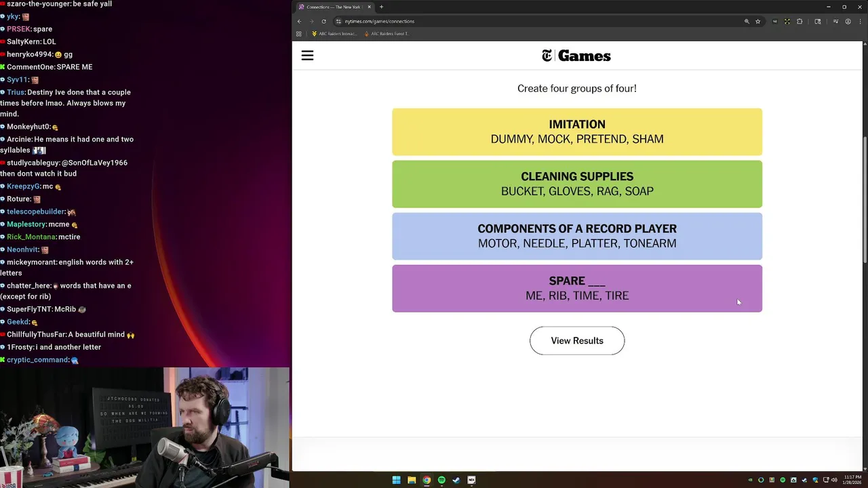Viewport: 868px width, 488px height.
Task: Click the network icon in system tray
Action: tap(826, 480)
